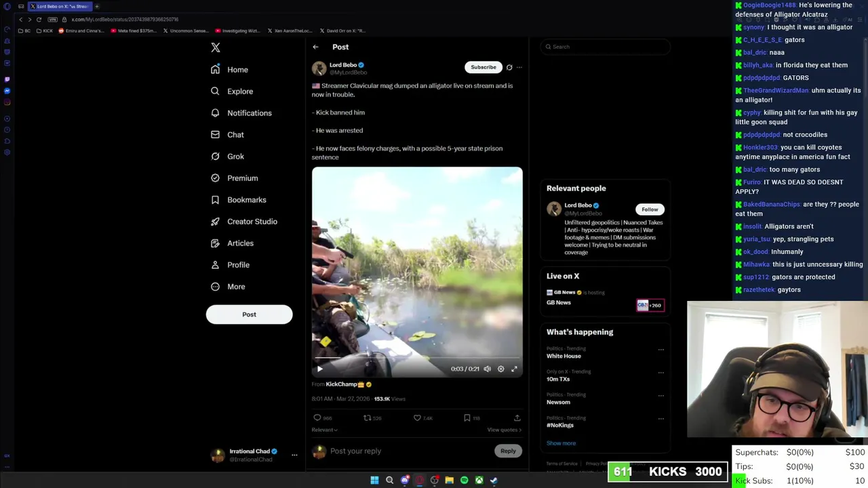The image size is (868, 488).
Task: Open #NoKings trending topic
Action: coord(560,425)
